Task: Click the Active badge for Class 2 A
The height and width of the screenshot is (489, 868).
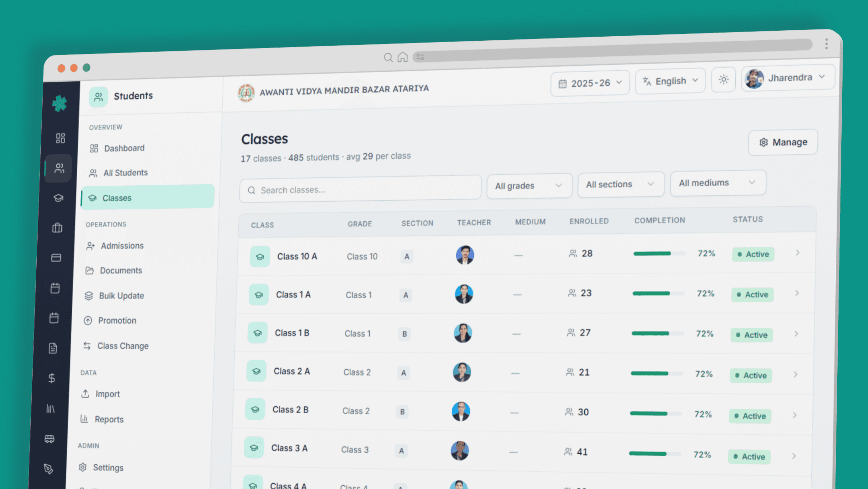Action: click(751, 375)
